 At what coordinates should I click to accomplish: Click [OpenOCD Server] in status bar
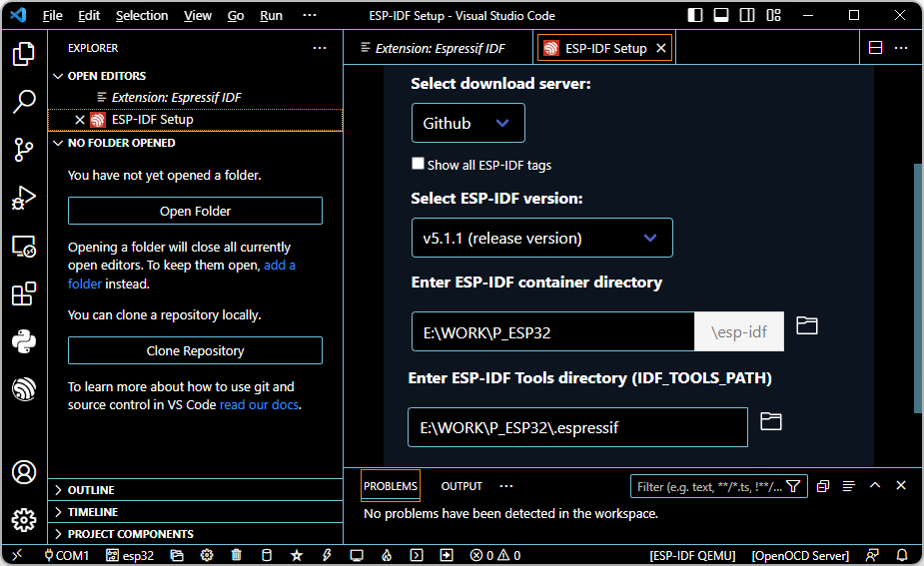(800, 555)
